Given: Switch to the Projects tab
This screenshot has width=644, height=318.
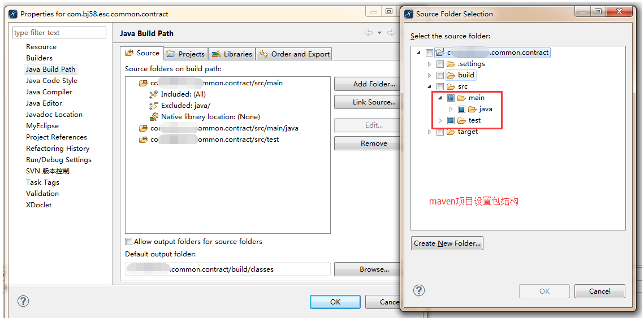Looking at the screenshot, I should 186,54.
